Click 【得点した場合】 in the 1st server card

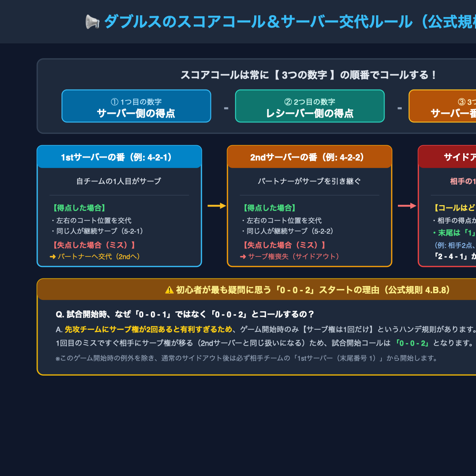[x=78, y=208]
